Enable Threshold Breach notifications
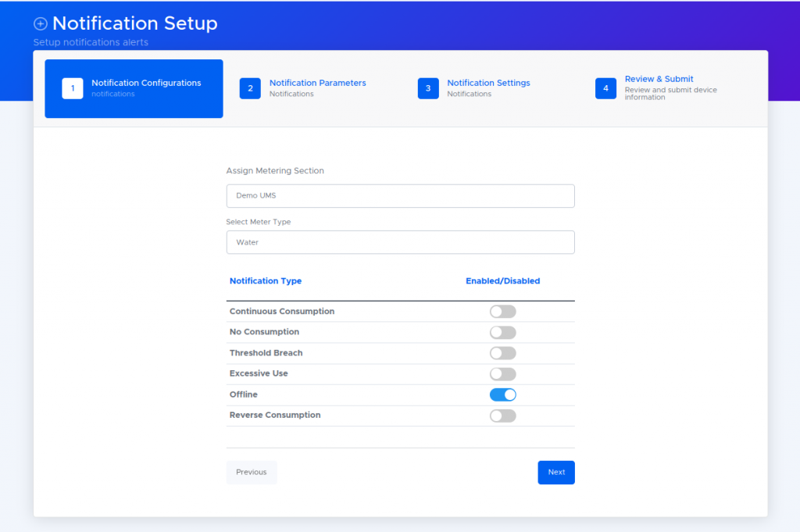 pos(502,352)
